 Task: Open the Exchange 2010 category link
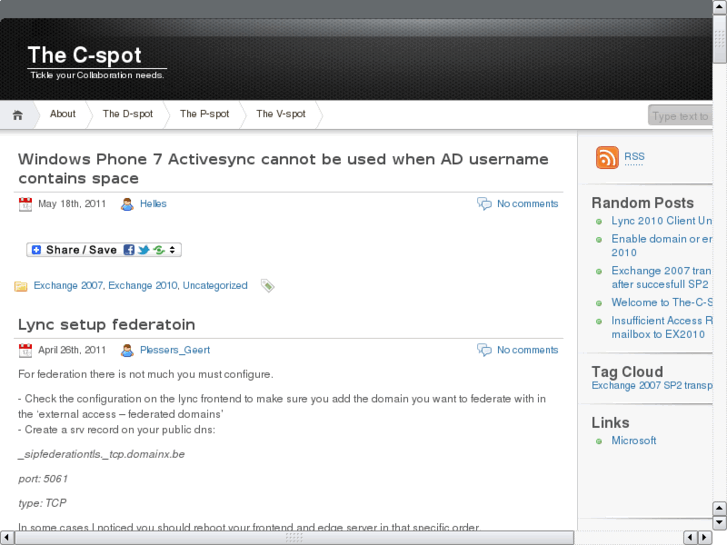point(143,286)
